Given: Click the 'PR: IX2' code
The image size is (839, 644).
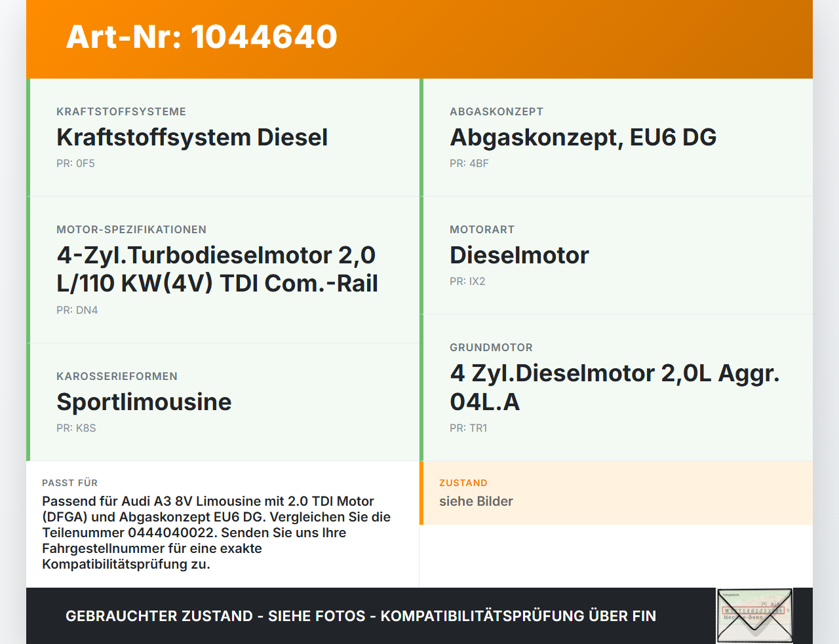Looking at the screenshot, I should tap(467, 281).
